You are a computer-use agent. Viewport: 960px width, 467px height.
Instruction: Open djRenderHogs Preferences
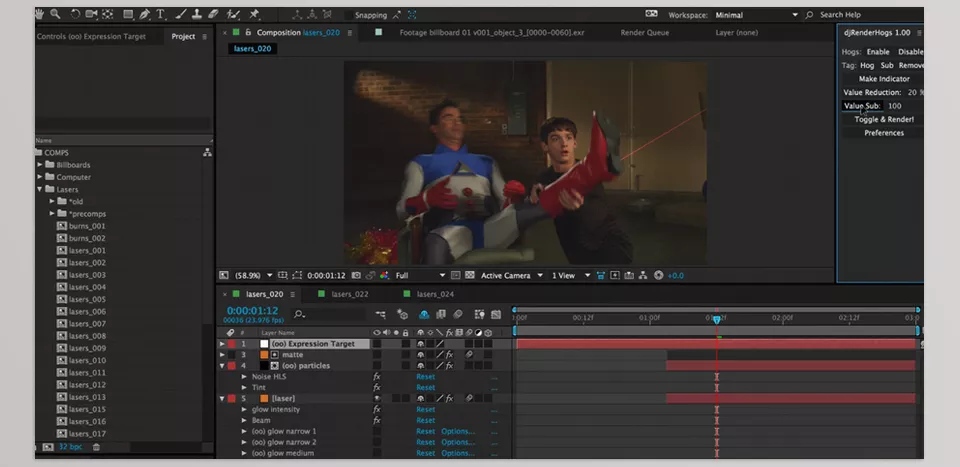[x=883, y=133]
